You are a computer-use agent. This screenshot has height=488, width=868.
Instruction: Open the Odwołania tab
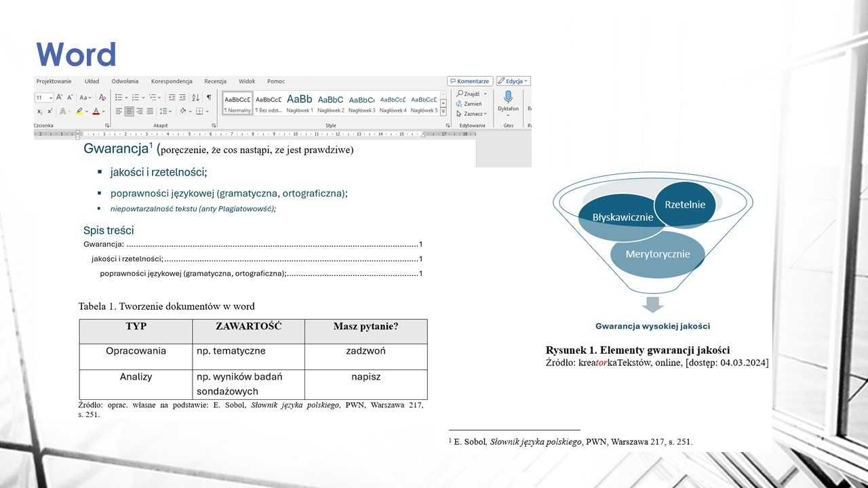click(x=125, y=81)
